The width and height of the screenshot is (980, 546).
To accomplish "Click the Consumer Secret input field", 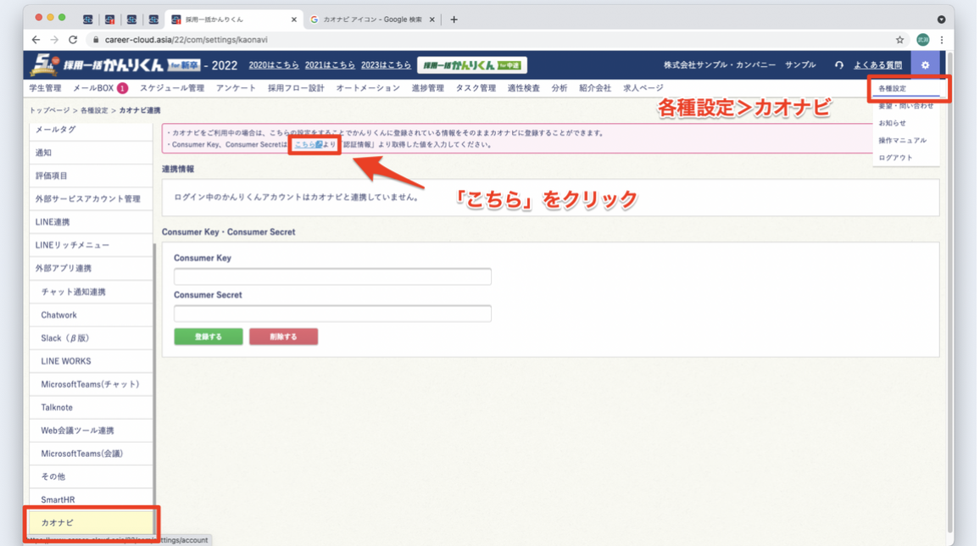I will pyautogui.click(x=332, y=314).
